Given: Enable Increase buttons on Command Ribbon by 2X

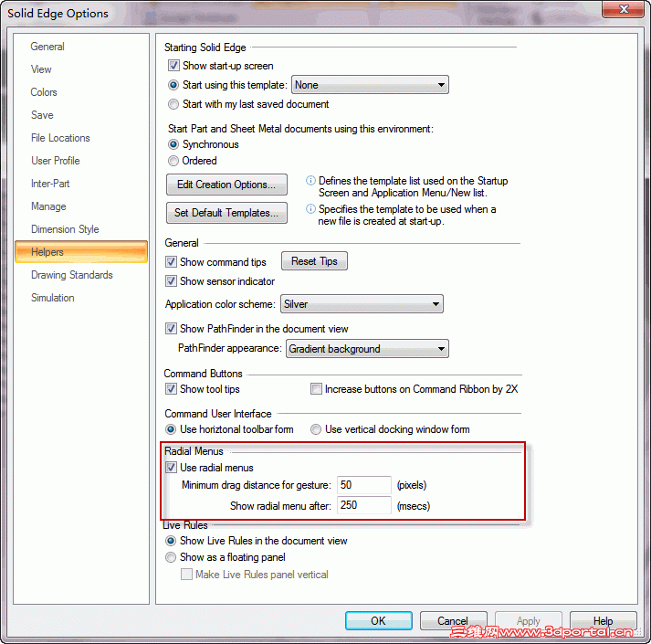Looking at the screenshot, I should click(316, 389).
